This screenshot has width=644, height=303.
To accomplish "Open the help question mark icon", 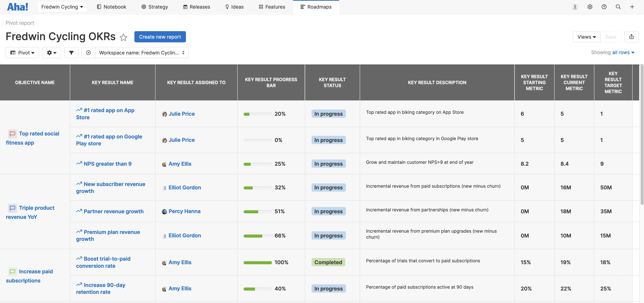I will 604,7.
